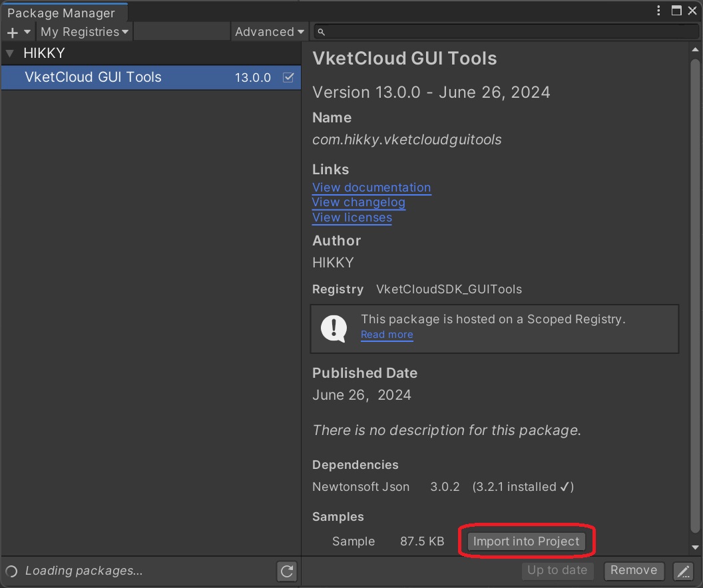
Task: Click the Read more link
Action: pyautogui.click(x=387, y=335)
